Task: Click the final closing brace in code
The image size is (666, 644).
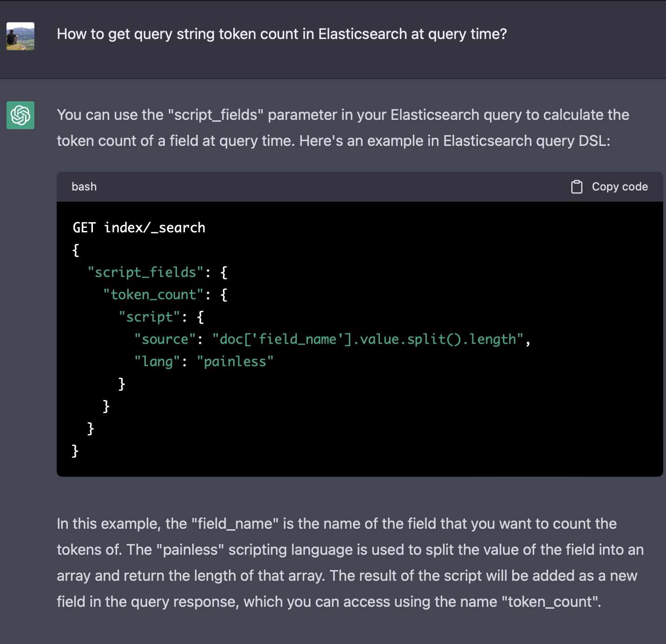Action: pos(75,451)
